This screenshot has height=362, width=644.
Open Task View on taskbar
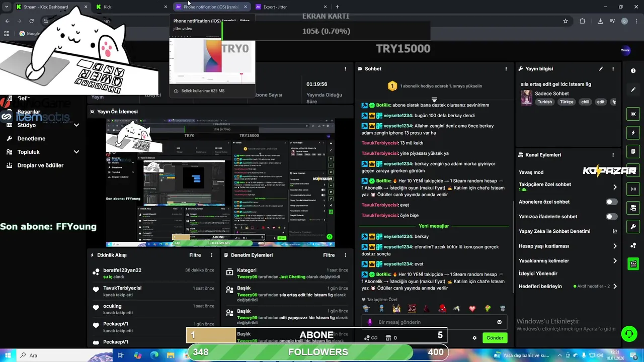[121, 355]
